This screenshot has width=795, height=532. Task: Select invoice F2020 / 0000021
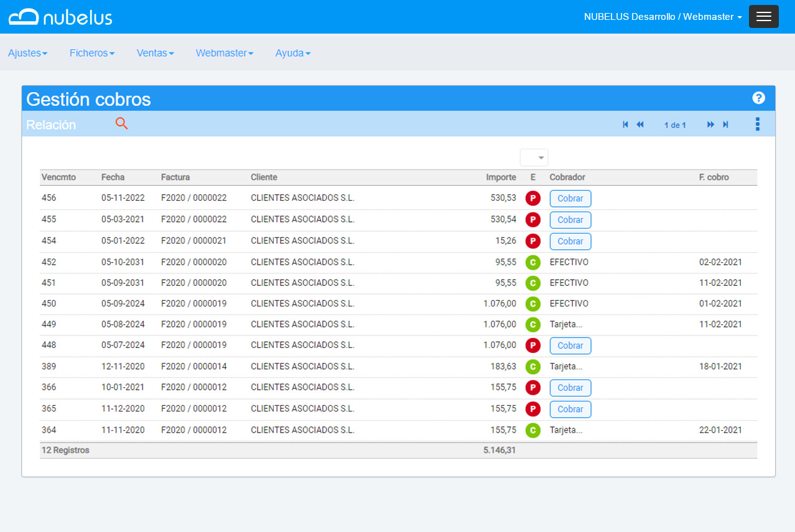point(194,241)
